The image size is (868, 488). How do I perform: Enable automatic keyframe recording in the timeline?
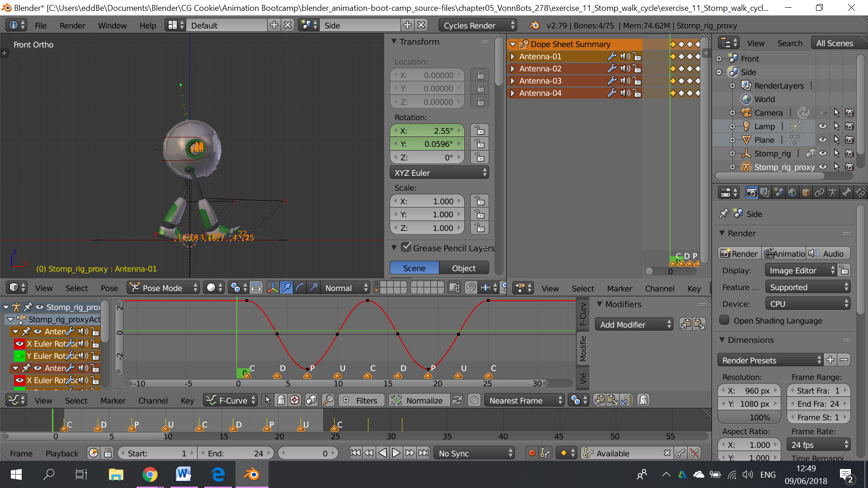coord(532,453)
